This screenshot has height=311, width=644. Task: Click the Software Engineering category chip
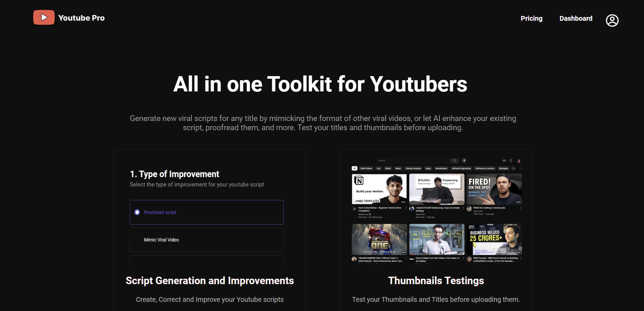pos(461,168)
